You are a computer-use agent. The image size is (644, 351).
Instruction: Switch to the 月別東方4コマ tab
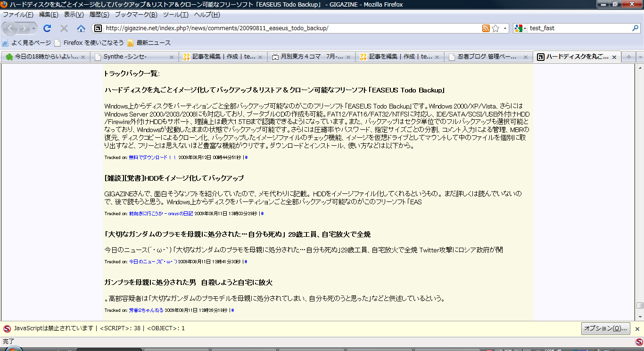(x=311, y=57)
